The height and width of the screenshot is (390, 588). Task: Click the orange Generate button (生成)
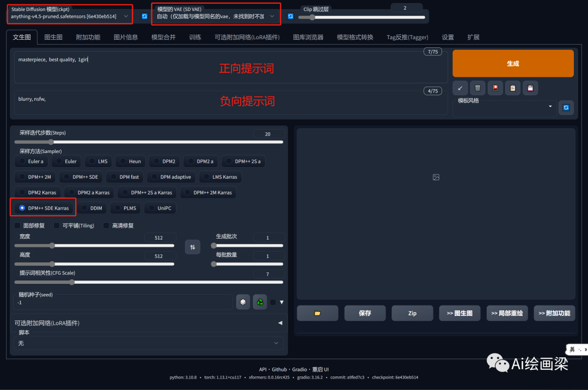[513, 63]
